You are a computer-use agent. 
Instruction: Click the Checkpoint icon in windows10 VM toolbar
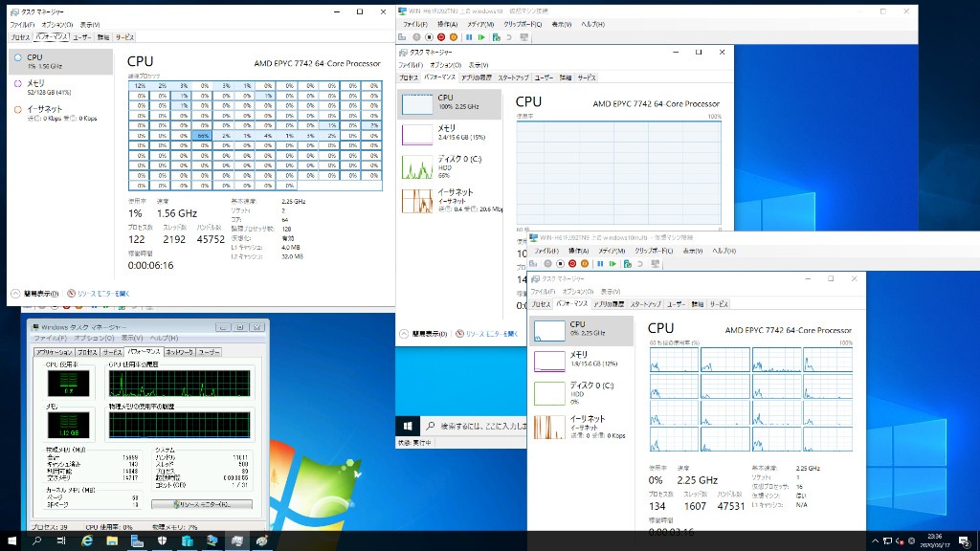[497, 37]
